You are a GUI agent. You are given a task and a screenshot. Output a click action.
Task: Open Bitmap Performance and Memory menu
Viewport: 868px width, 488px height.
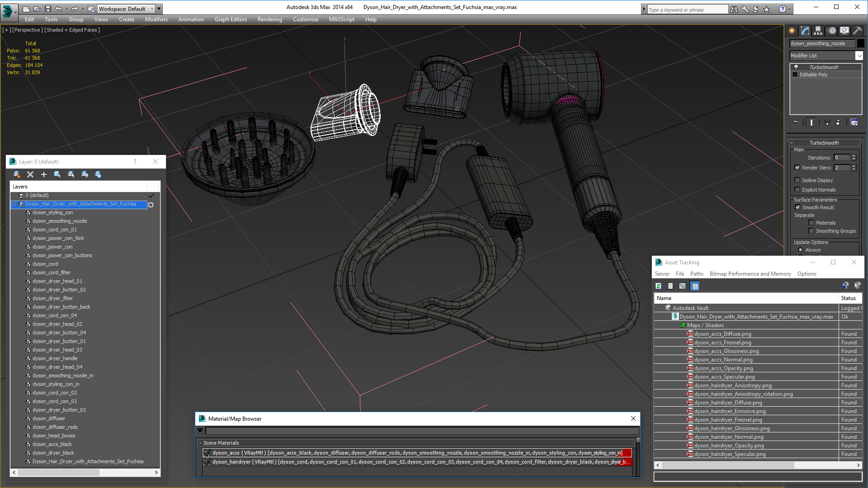coord(750,274)
